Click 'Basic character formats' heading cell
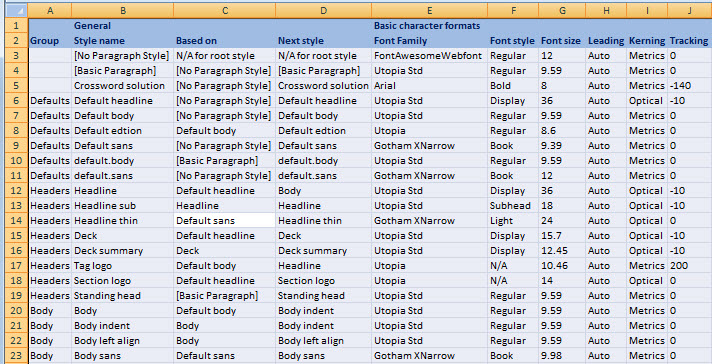This screenshot has width=712, height=364. point(429,25)
